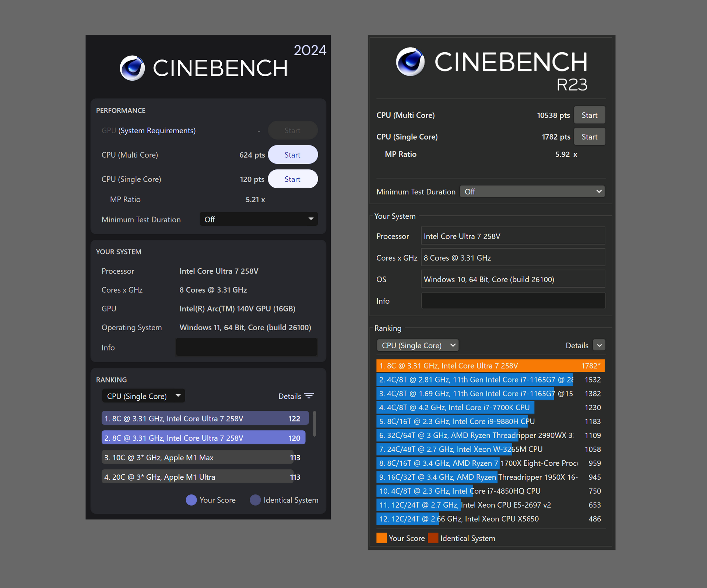
Task: Click disabled GPU Start button in 2024
Action: [293, 130]
